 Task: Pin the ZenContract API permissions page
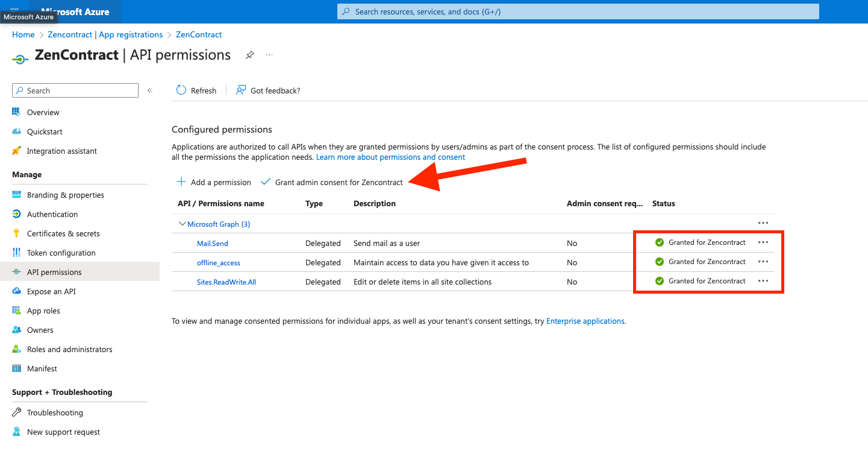[x=249, y=55]
